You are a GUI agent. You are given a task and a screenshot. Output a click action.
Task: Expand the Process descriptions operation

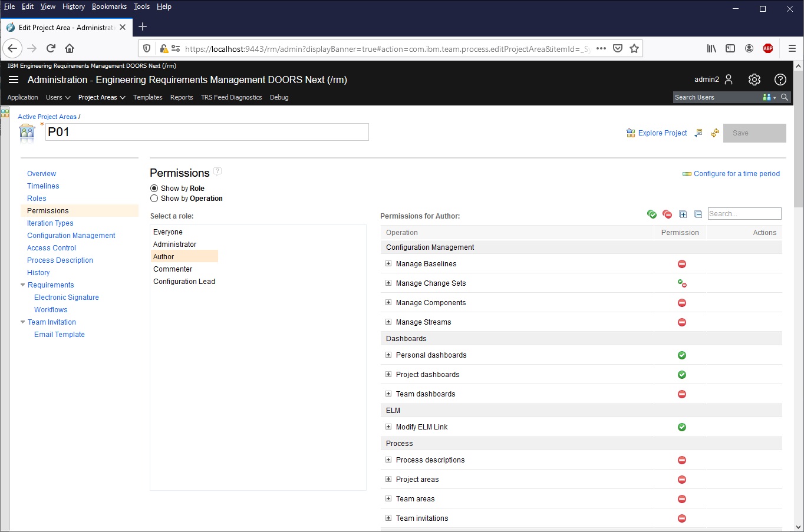point(388,460)
